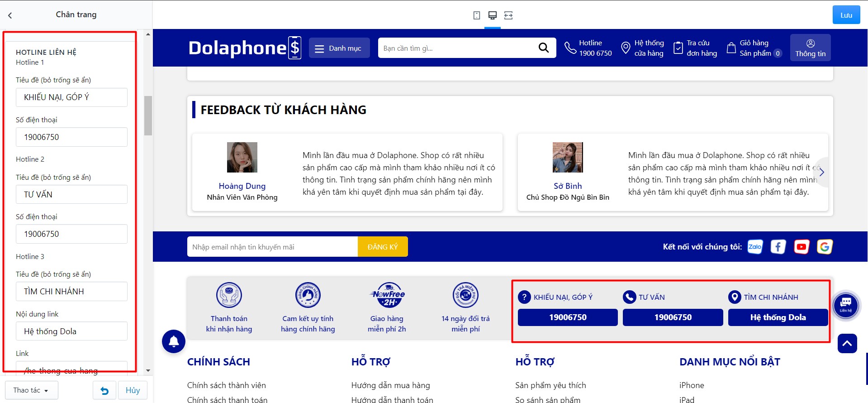868x403 pixels.
Task: Open the Thao tác dropdown
Action: pos(32,390)
